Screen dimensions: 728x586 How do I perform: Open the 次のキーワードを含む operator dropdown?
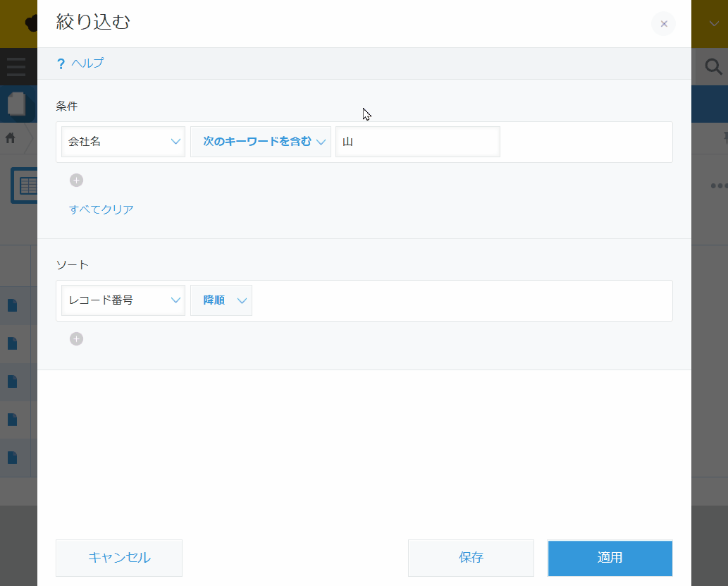point(261,142)
